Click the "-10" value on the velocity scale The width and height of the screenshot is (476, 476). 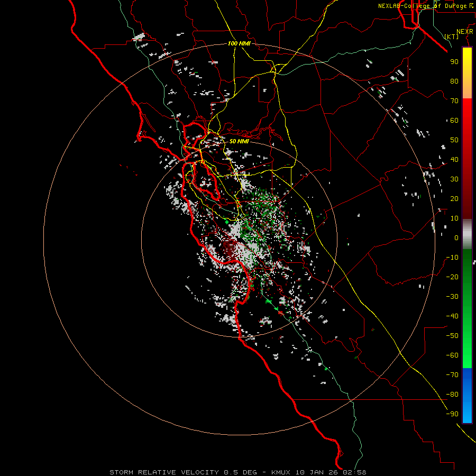point(452,258)
